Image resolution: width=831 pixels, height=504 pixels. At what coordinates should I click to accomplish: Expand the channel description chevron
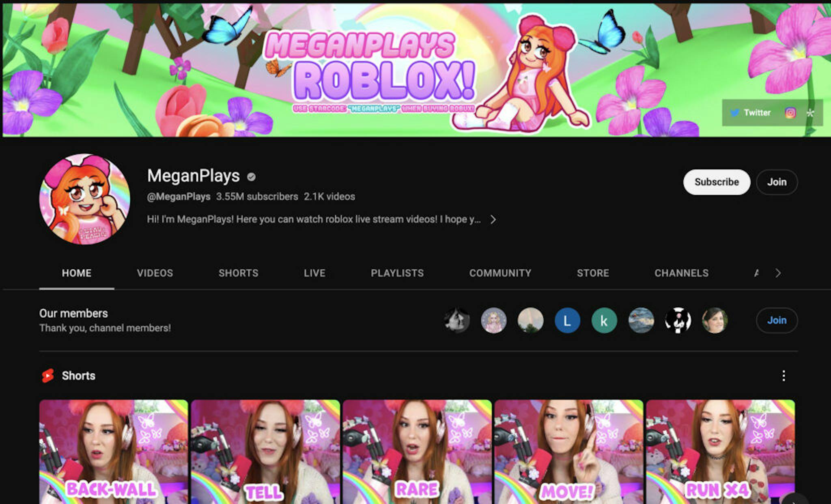tap(493, 220)
